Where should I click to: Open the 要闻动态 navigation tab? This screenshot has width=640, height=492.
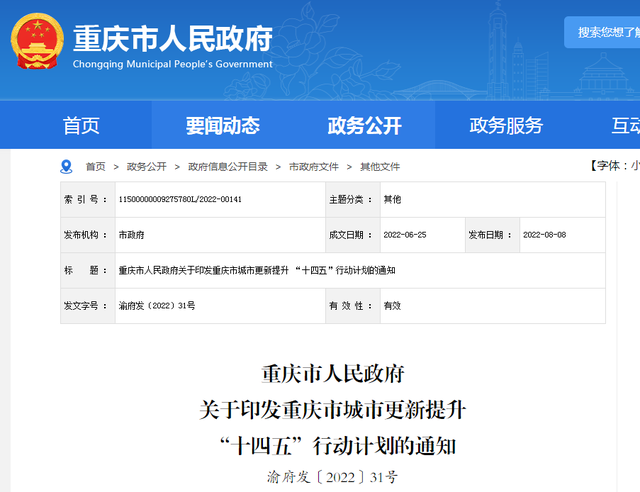point(222,125)
